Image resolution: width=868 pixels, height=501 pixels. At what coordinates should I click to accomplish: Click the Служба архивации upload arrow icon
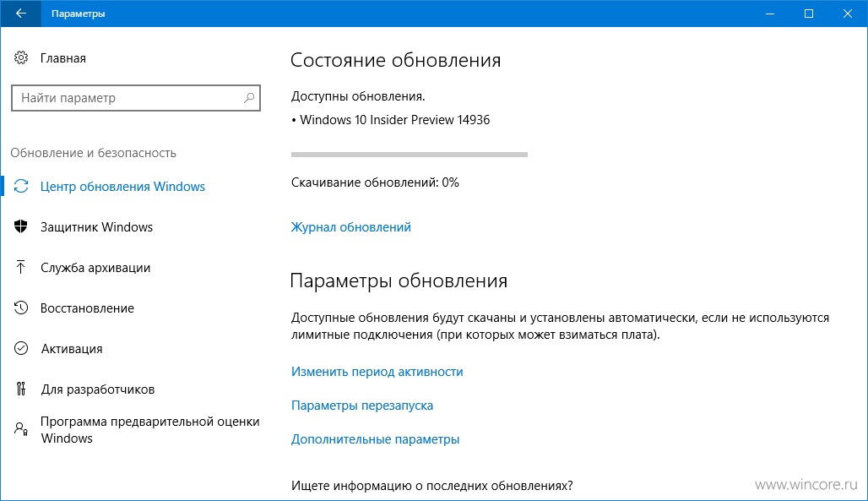coord(21,267)
